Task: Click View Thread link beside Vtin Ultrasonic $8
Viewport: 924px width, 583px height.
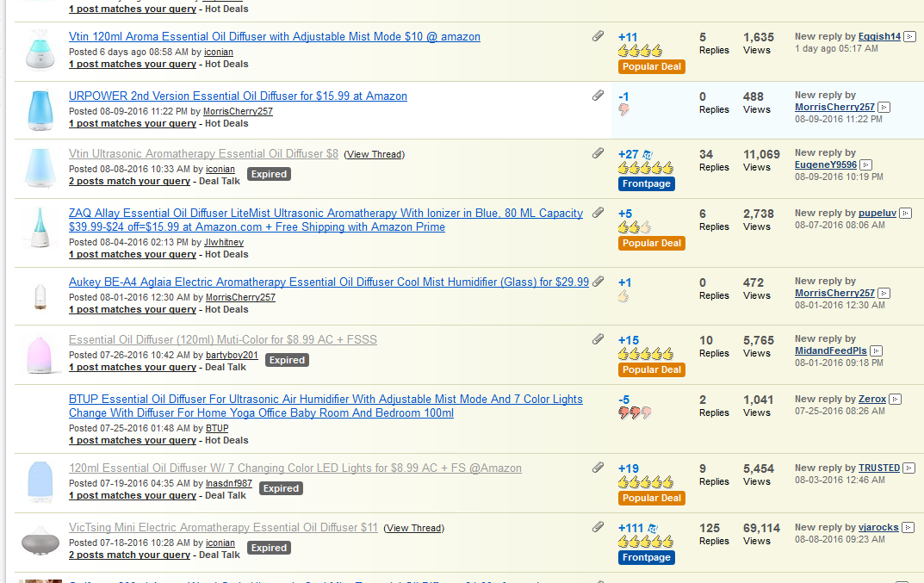Action: tap(375, 154)
